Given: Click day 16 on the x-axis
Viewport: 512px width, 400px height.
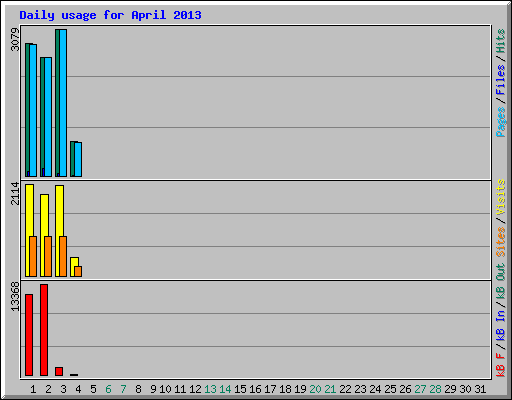Looking at the screenshot, I should (x=255, y=389).
